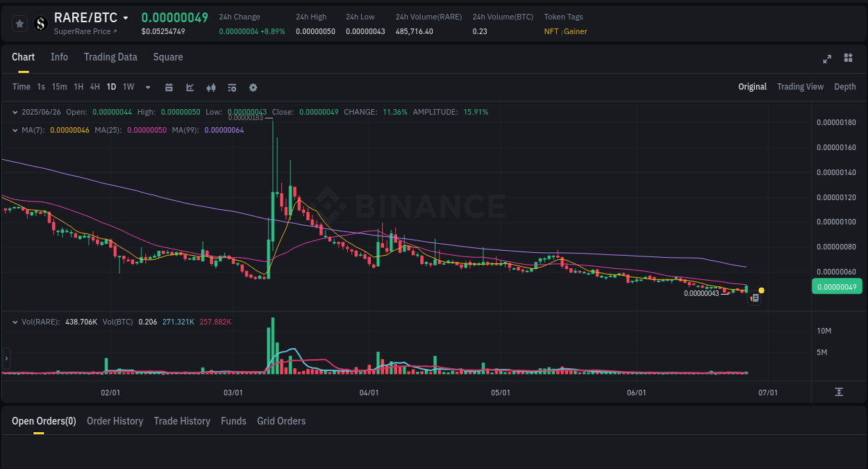Collapse the OHLC info row chevron
Image resolution: width=868 pixels, height=469 pixels.
[x=15, y=111]
